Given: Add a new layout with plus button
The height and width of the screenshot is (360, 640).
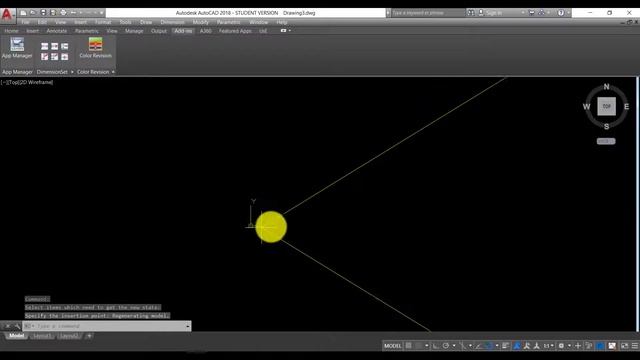Looking at the screenshot, I should click(89, 336).
